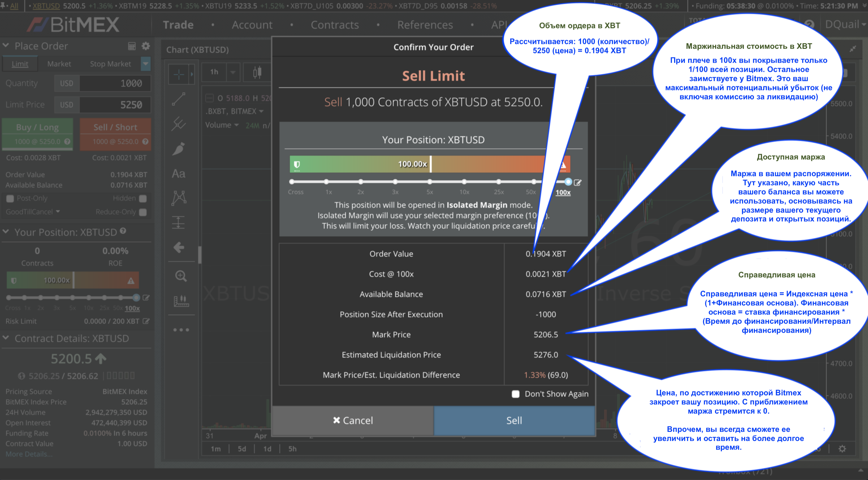Viewport: 868px width, 480px height.
Task: Toggle Post-Only checkbox
Action: point(10,199)
